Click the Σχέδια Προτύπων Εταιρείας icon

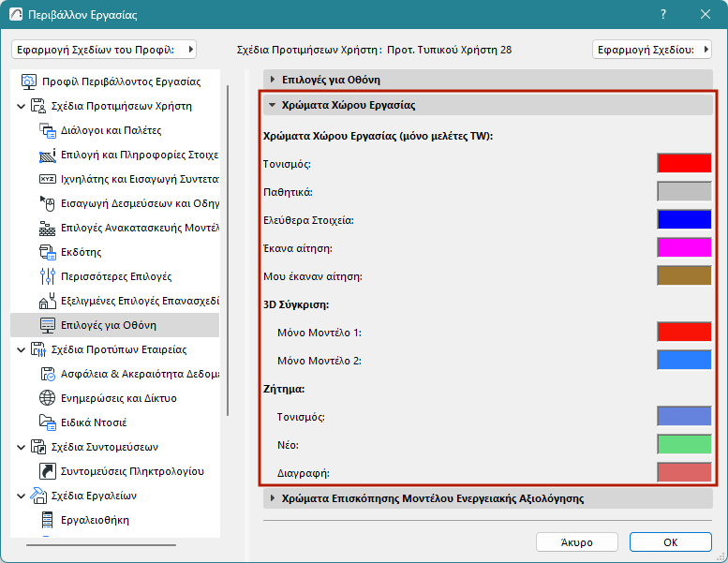(x=38, y=349)
